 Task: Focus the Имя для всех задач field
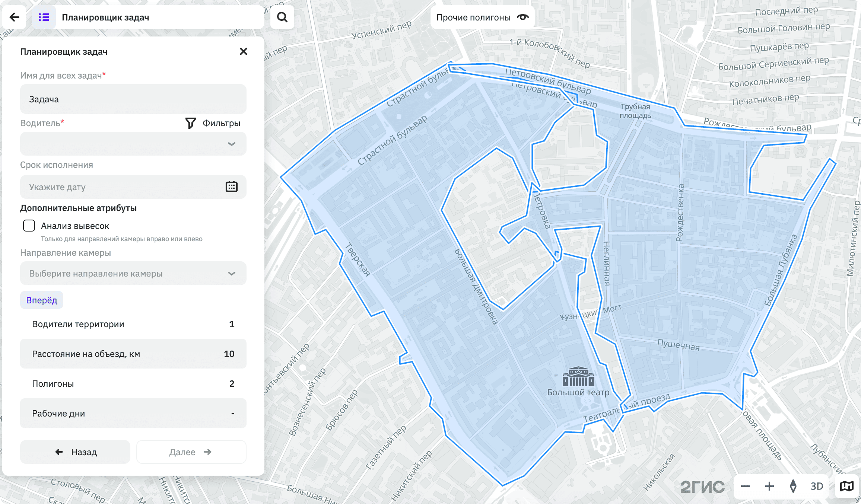coord(133,99)
